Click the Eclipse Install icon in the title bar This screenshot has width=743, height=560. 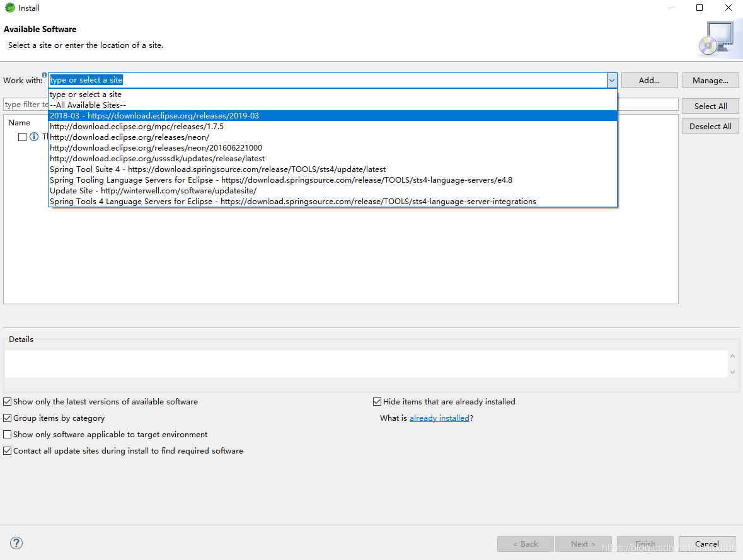pyautogui.click(x=9, y=8)
